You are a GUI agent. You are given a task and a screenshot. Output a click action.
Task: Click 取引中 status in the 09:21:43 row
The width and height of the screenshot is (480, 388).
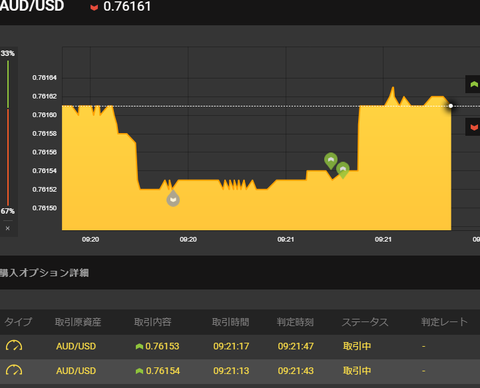point(357,371)
